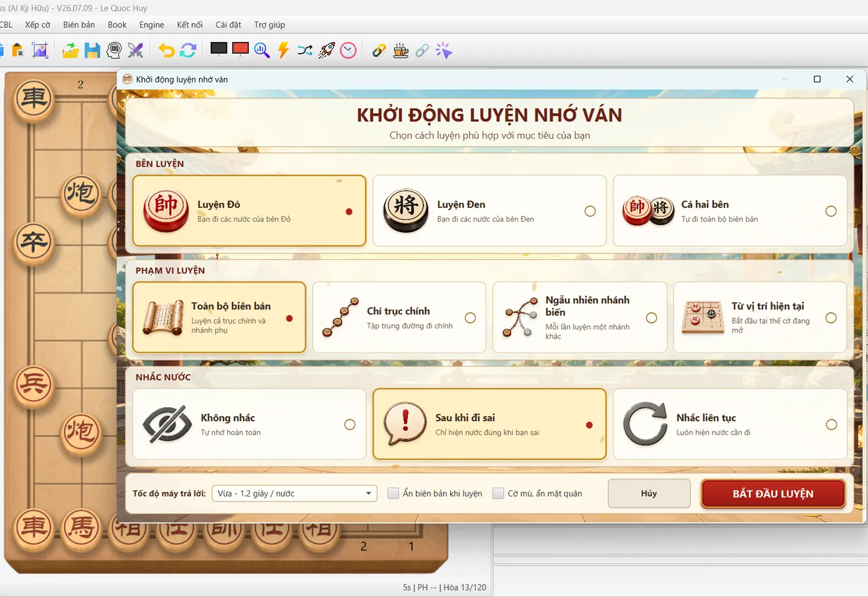
Task: Choose Từ vị trí hiện tại option
Action: (760, 317)
